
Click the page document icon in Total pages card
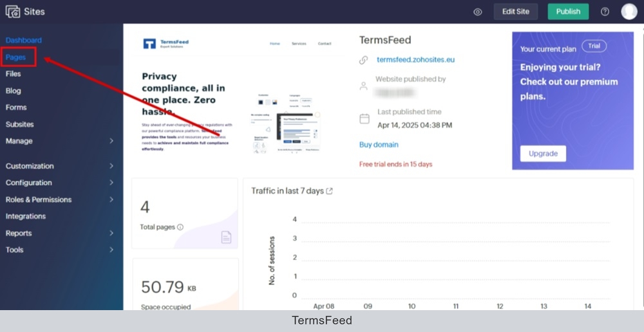click(x=226, y=237)
